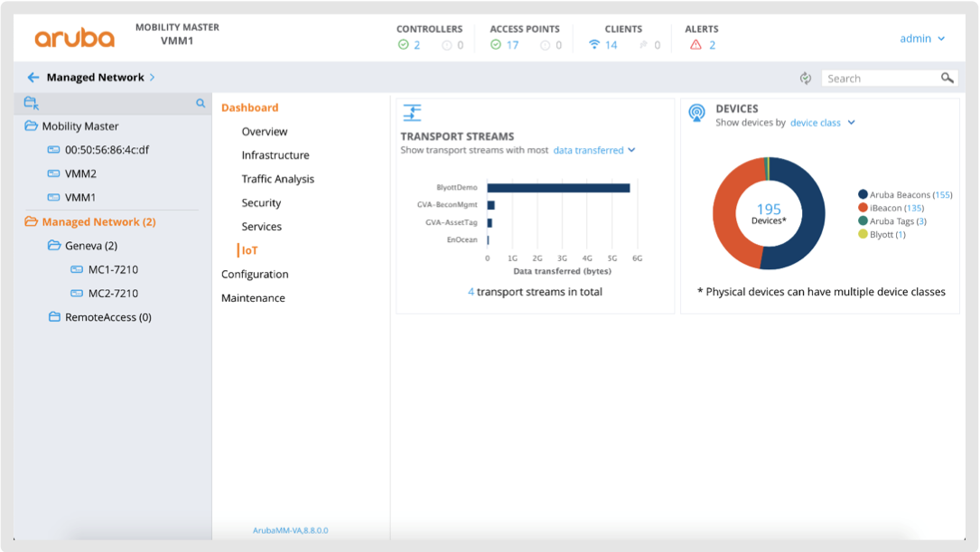Viewport: 980px width, 552px height.
Task: Open the 'data transferred' sort dropdown
Action: click(593, 151)
